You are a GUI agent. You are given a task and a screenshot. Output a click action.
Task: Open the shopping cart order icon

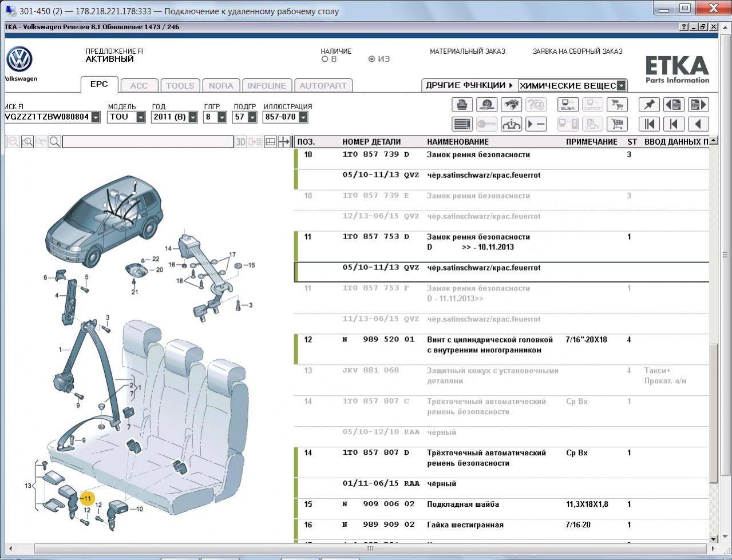pyautogui.click(x=617, y=124)
